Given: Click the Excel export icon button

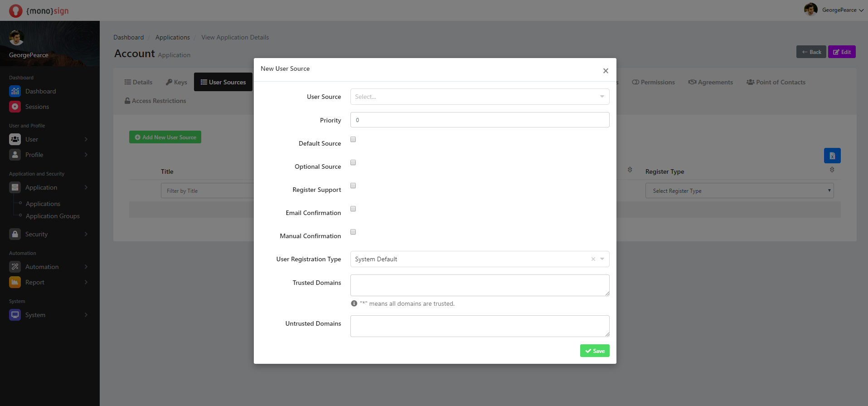Looking at the screenshot, I should (832, 156).
